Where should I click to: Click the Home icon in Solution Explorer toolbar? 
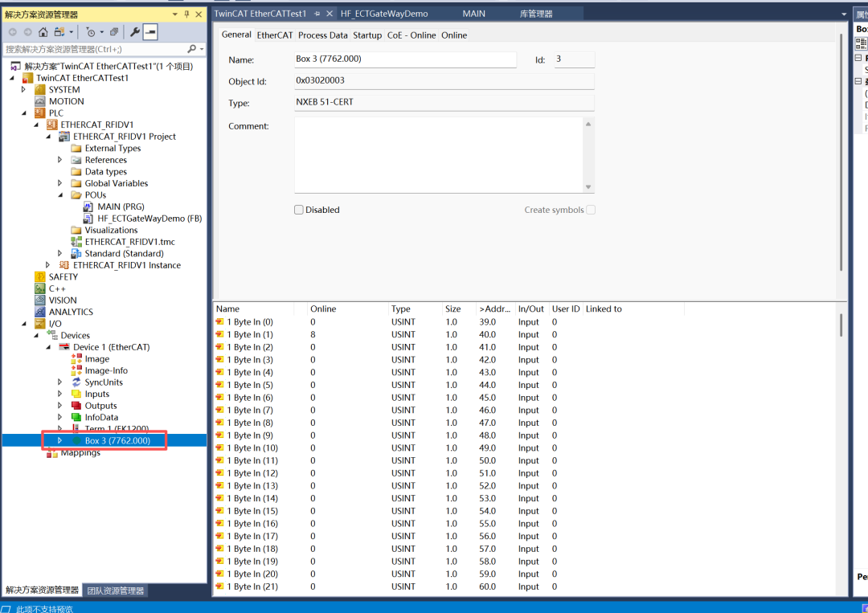pos(43,32)
